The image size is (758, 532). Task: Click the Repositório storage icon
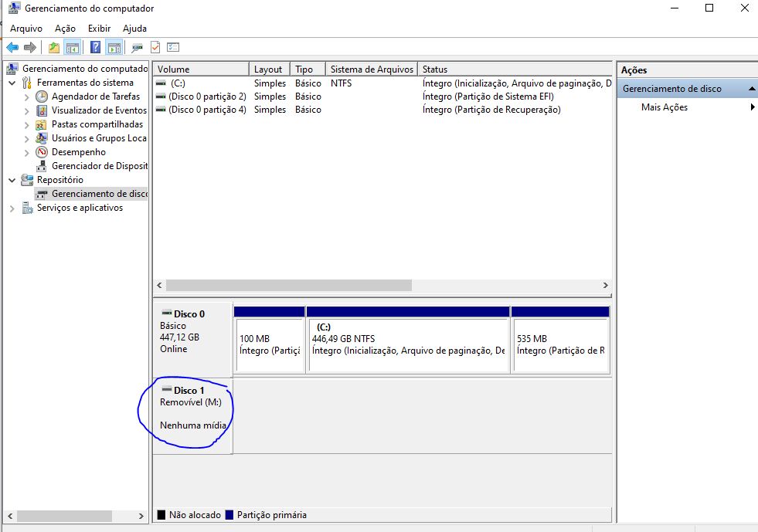[27, 180]
